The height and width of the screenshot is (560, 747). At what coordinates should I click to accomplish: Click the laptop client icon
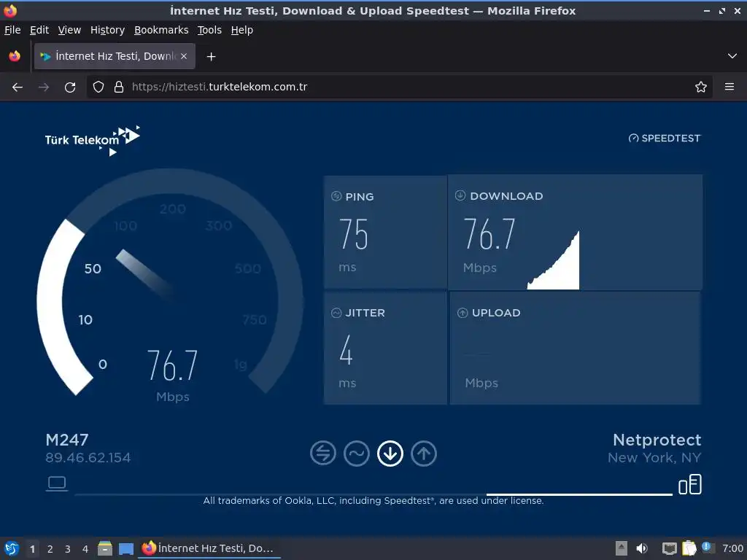(57, 484)
